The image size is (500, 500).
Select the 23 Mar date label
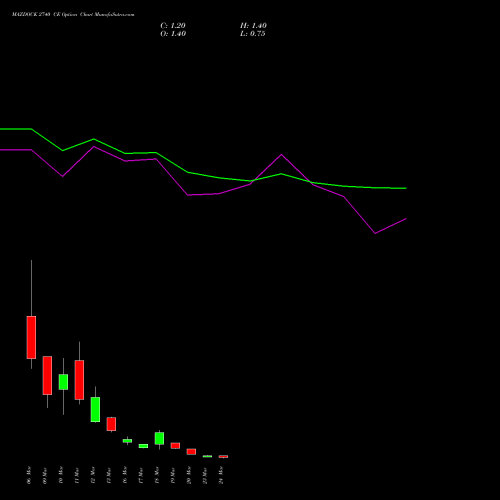(x=205, y=475)
